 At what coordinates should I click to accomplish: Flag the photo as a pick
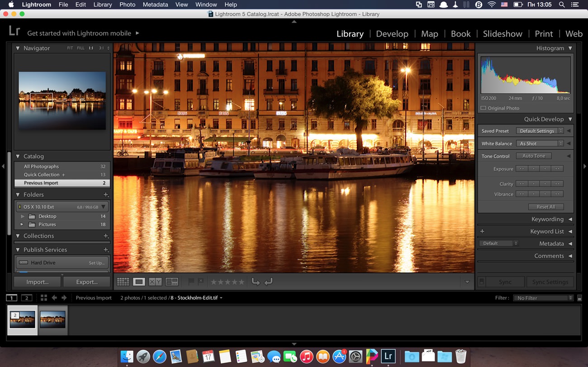pos(191,281)
